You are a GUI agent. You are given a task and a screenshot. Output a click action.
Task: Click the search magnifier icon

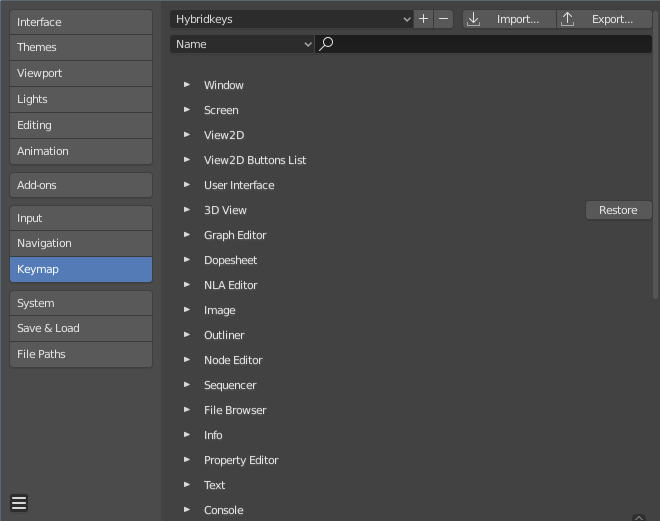click(326, 44)
